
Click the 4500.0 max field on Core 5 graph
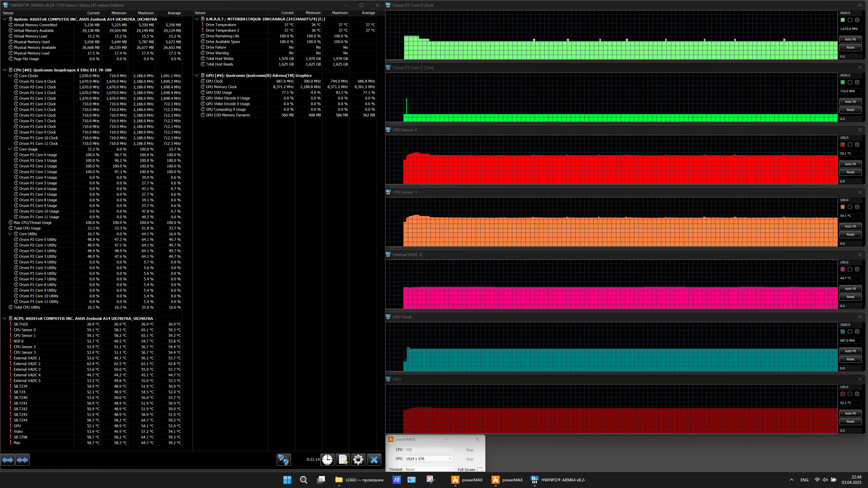[x=850, y=75]
